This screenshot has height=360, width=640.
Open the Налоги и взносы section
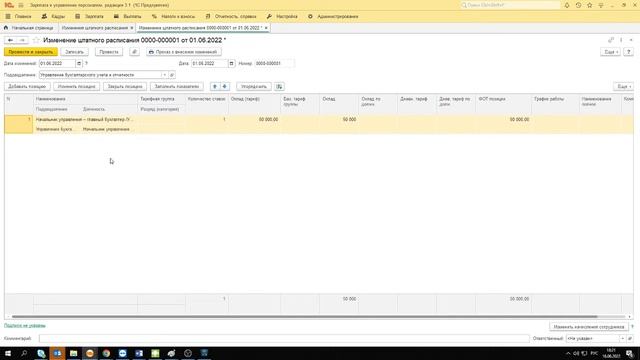click(x=173, y=16)
